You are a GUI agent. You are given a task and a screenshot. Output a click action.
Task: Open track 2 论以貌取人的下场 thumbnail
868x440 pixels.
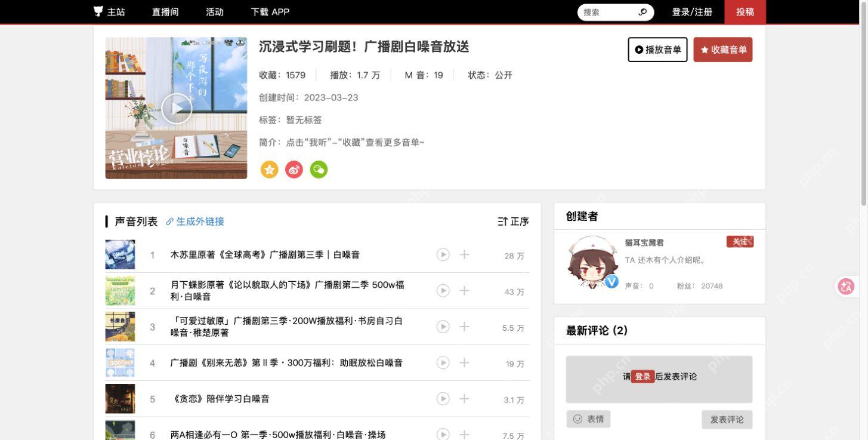(120, 291)
